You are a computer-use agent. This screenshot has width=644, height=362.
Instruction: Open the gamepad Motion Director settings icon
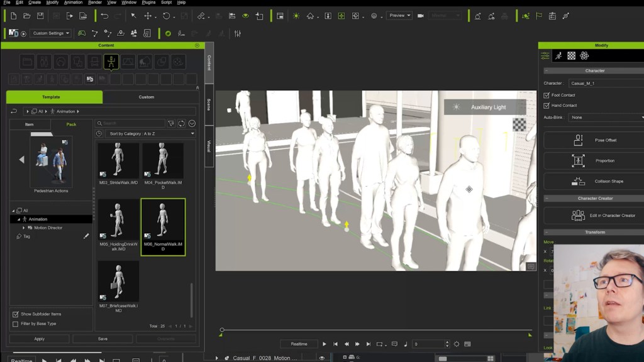click(x=82, y=33)
